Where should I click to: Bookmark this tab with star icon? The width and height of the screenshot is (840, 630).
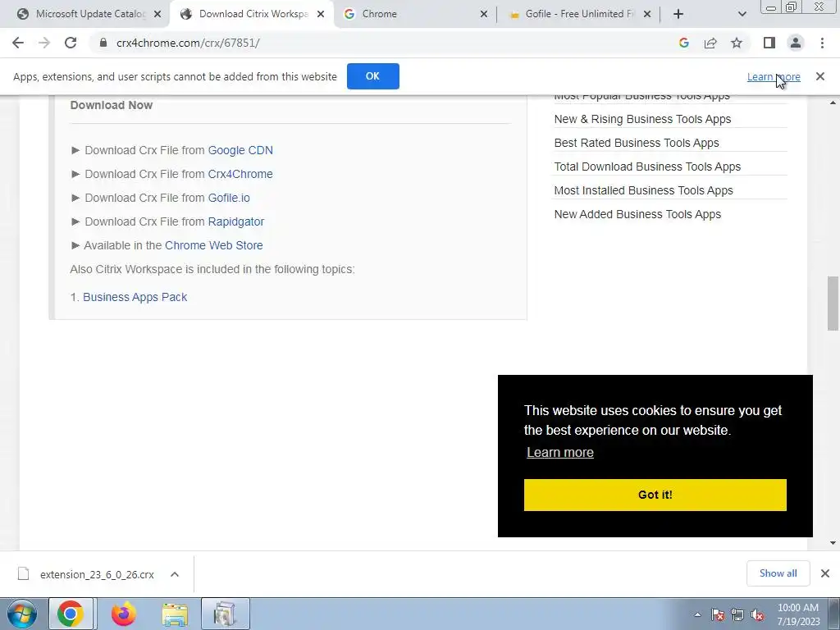[x=737, y=43]
